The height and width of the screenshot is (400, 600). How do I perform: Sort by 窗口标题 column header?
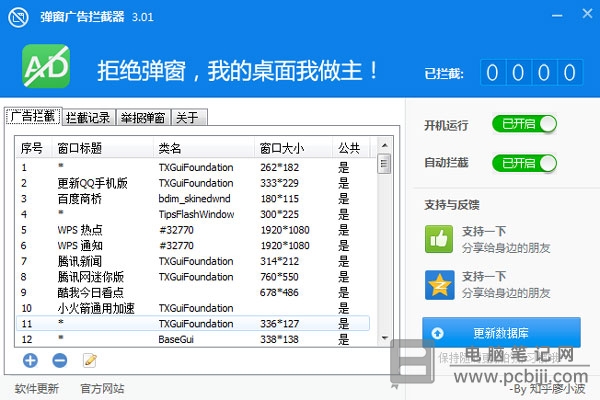(103, 148)
